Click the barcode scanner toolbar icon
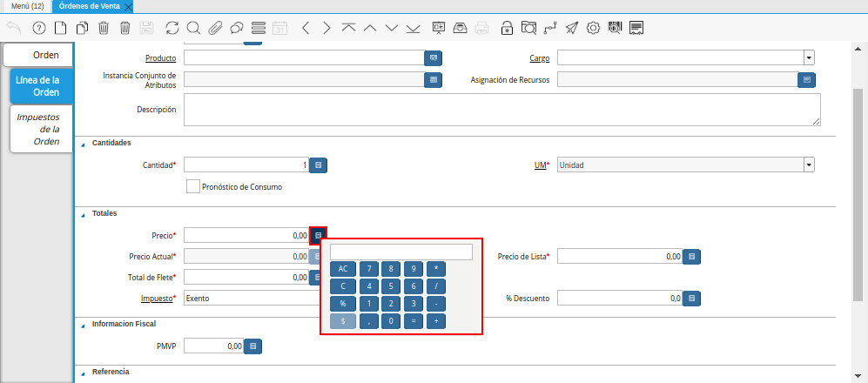Image resolution: width=868 pixels, height=383 pixels. [x=615, y=28]
